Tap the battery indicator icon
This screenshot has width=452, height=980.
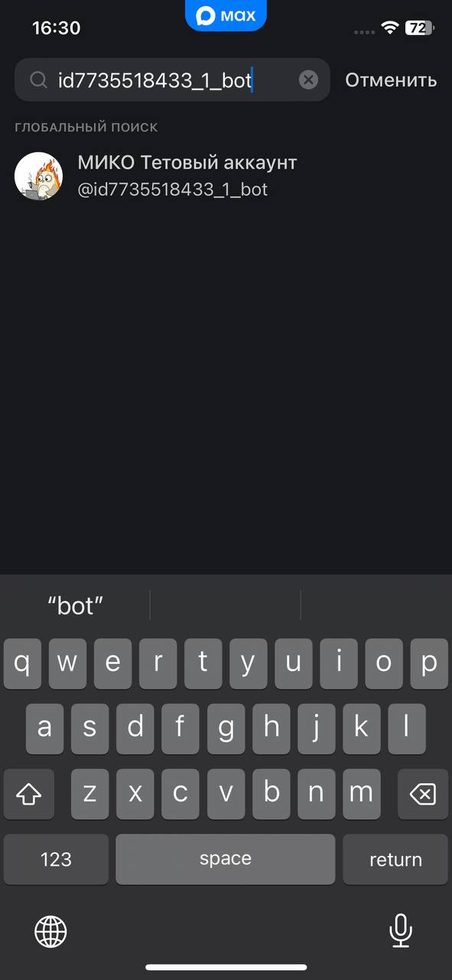(x=420, y=28)
